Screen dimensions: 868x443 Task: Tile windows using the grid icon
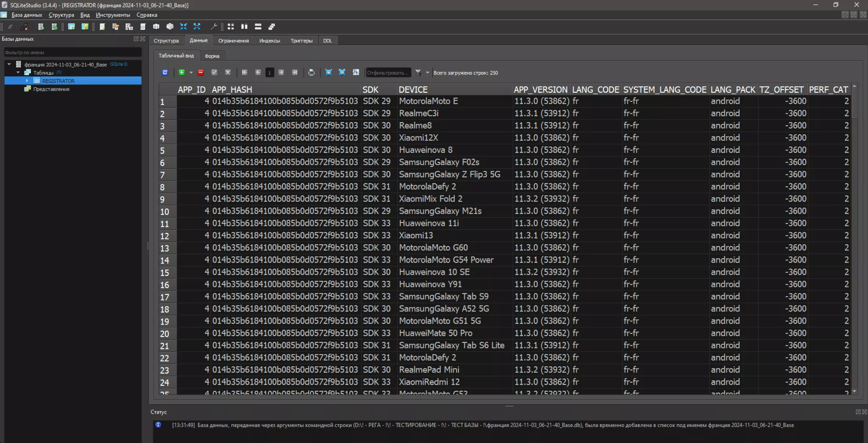tap(231, 26)
